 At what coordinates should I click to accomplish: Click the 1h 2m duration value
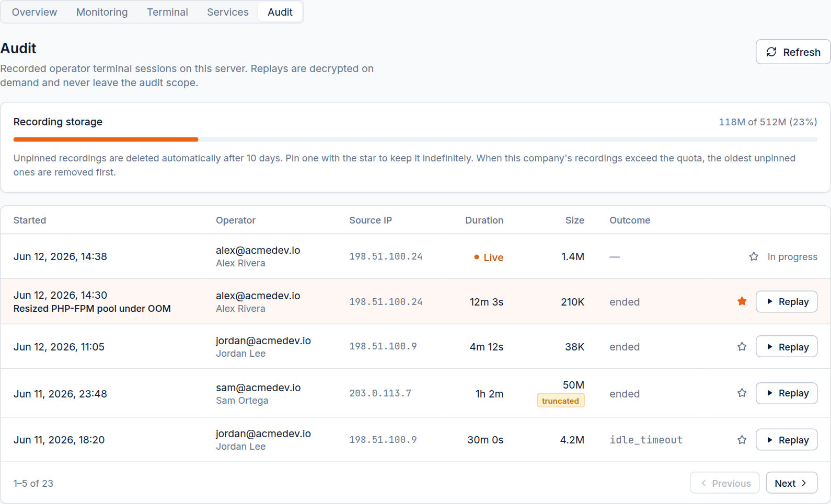coord(489,394)
